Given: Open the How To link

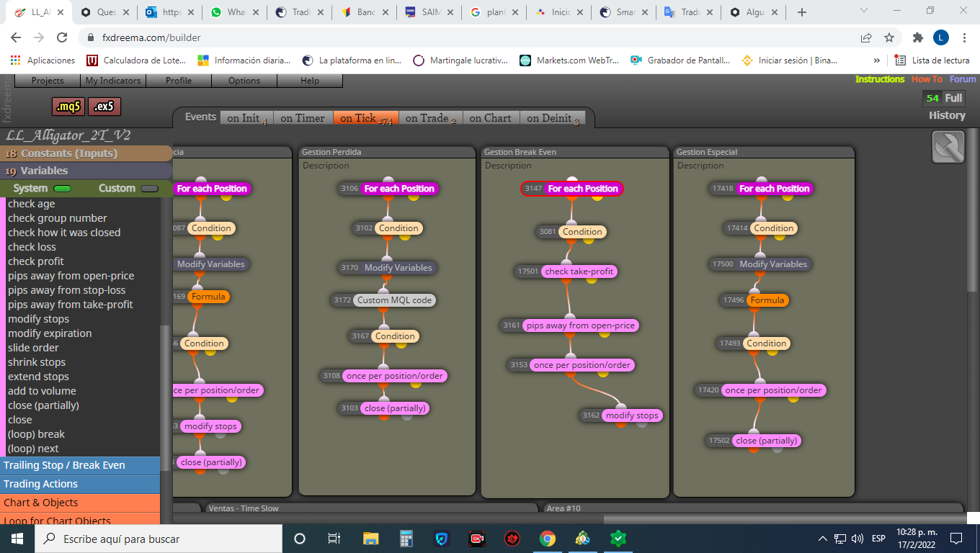Looking at the screenshot, I should (x=927, y=79).
